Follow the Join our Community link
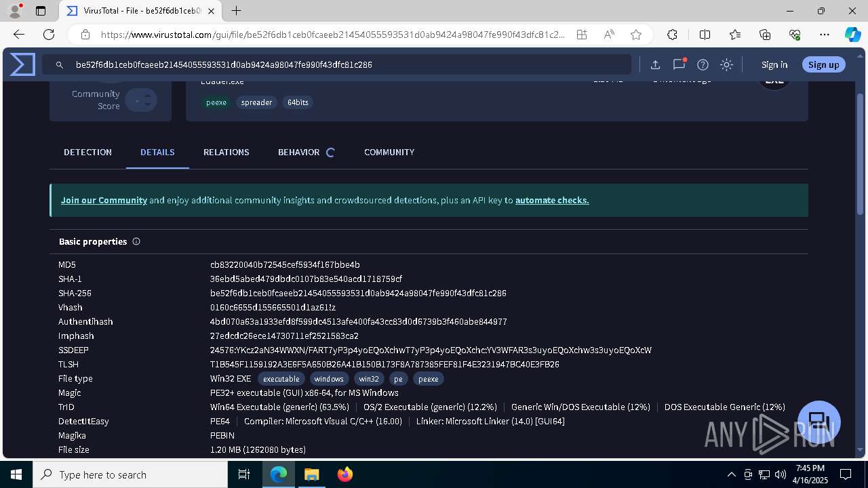This screenshot has height=488, width=868. (x=104, y=200)
